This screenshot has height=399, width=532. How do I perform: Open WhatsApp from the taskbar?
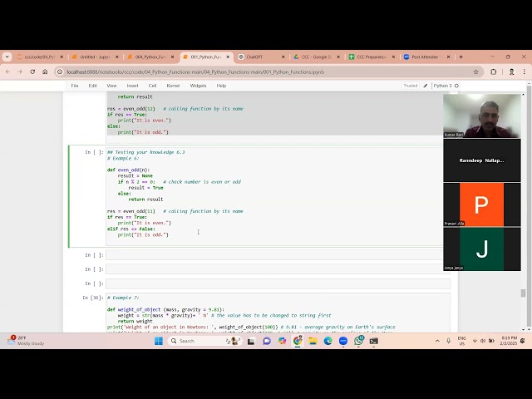click(x=358, y=341)
